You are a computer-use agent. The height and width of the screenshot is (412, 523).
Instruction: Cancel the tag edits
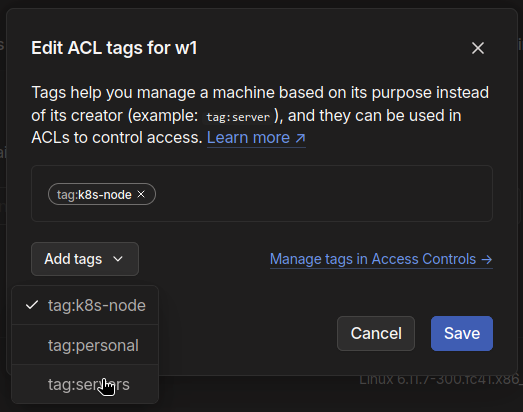tap(376, 333)
